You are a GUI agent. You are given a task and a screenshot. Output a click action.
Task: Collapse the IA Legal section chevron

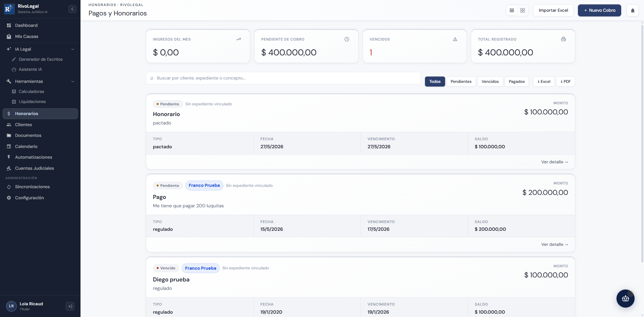point(73,49)
